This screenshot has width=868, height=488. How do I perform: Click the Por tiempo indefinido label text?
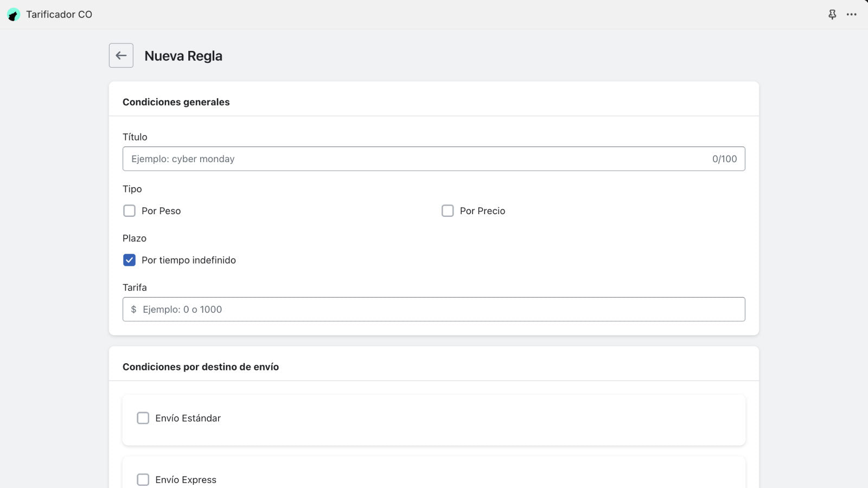coord(188,260)
